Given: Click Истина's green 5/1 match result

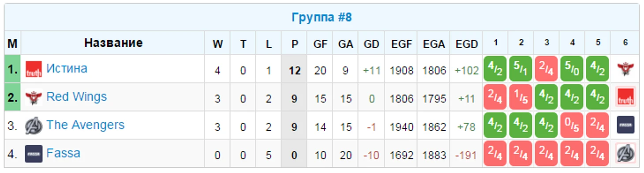Looking at the screenshot, I should (x=521, y=69).
